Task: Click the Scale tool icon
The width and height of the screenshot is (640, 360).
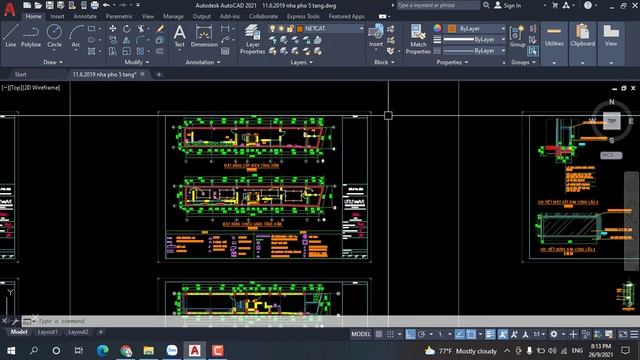Action: 127,51
